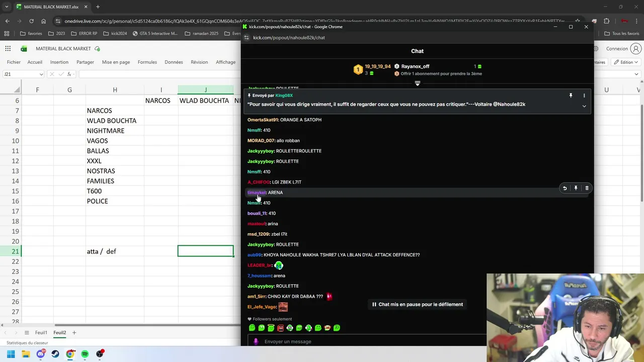Image resolution: width=644 pixels, height=362 pixels.
Task: Open the Windows Start menu
Action: point(11,354)
